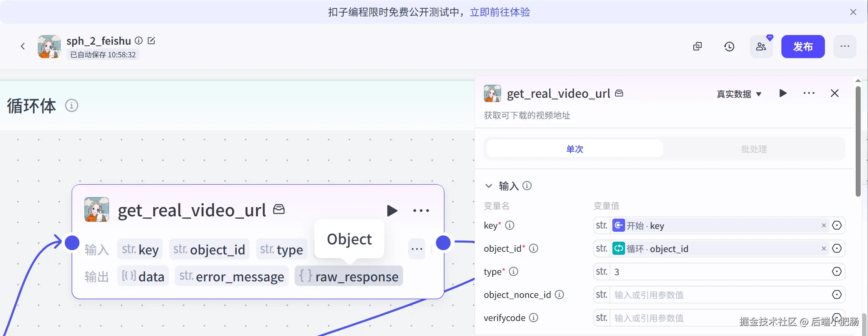The width and height of the screenshot is (868, 336).
Task: Click the type value field containing 3
Action: (x=720, y=272)
